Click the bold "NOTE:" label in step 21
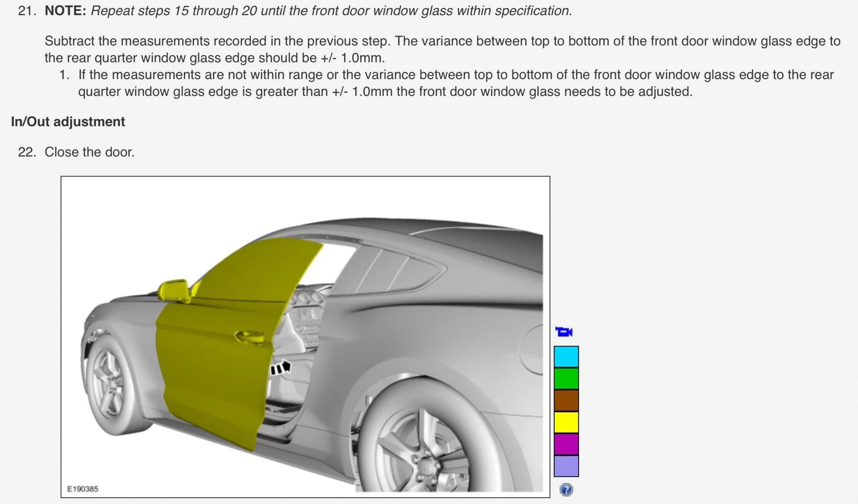This screenshot has height=504, width=858. tap(65, 10)
